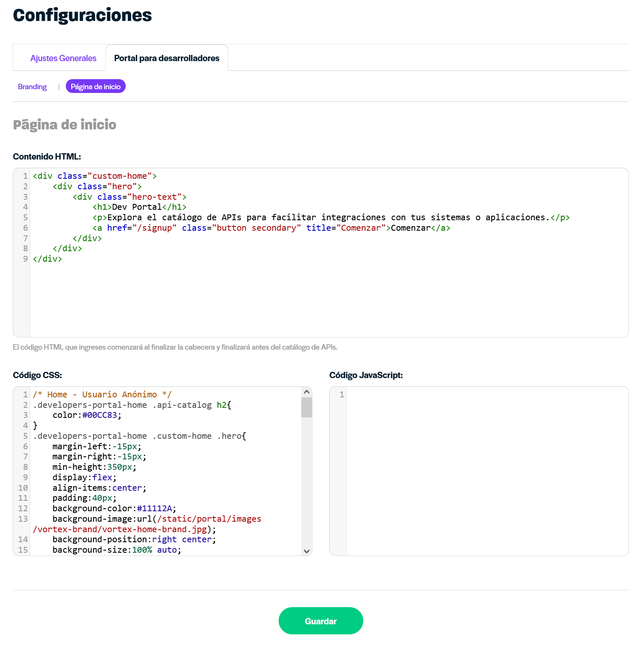Screen dimensions: 644x649
Task: Select the Página de inicio pill
Action: 96,86
